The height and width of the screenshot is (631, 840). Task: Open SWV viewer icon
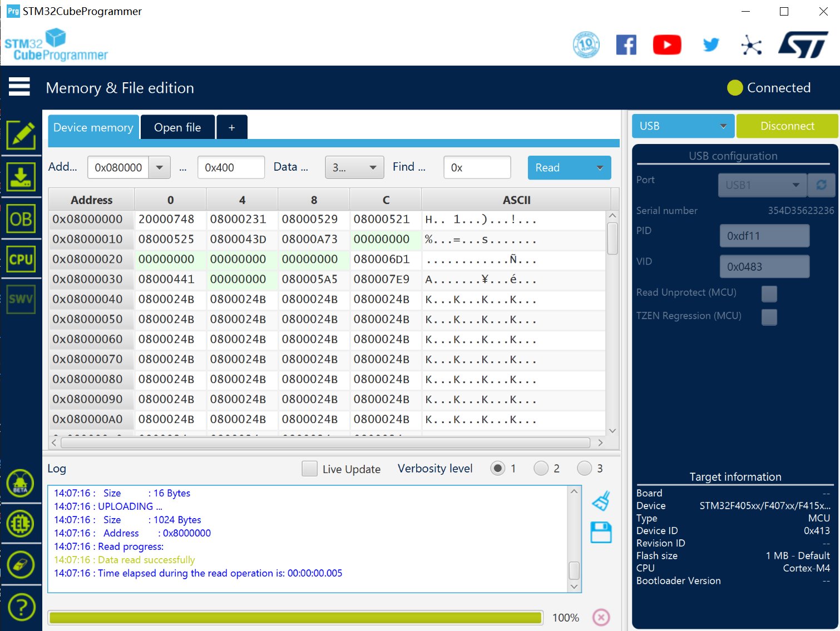pos(21,299)
